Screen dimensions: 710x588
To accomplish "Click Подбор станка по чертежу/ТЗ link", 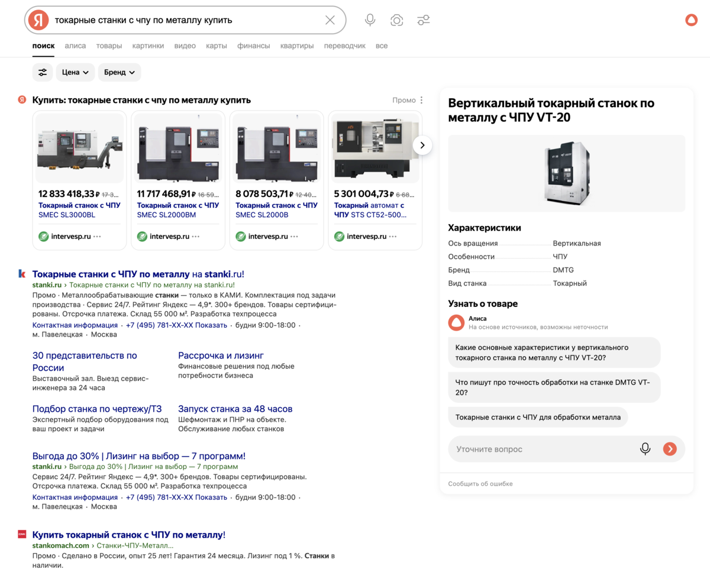I will click(97, 409).
